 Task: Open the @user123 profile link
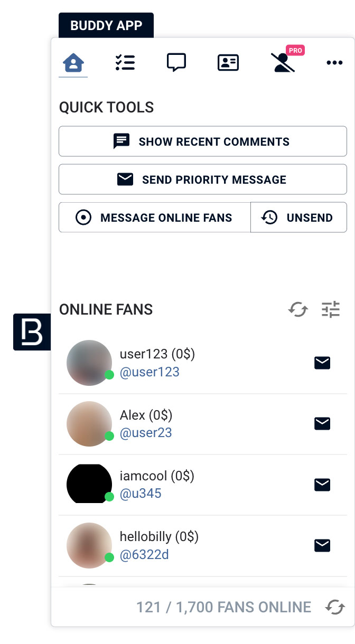pos(150,372)
